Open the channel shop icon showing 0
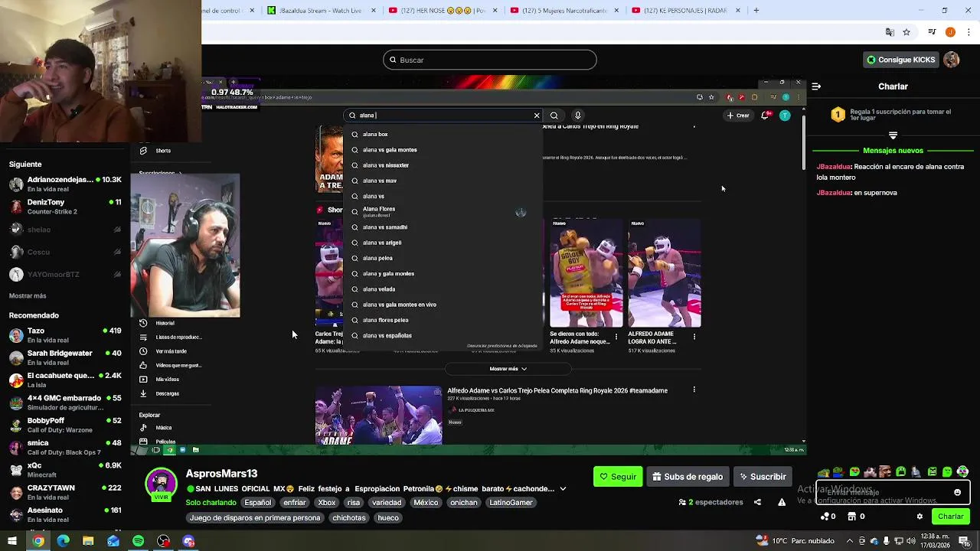 click(x=857, y=517)
